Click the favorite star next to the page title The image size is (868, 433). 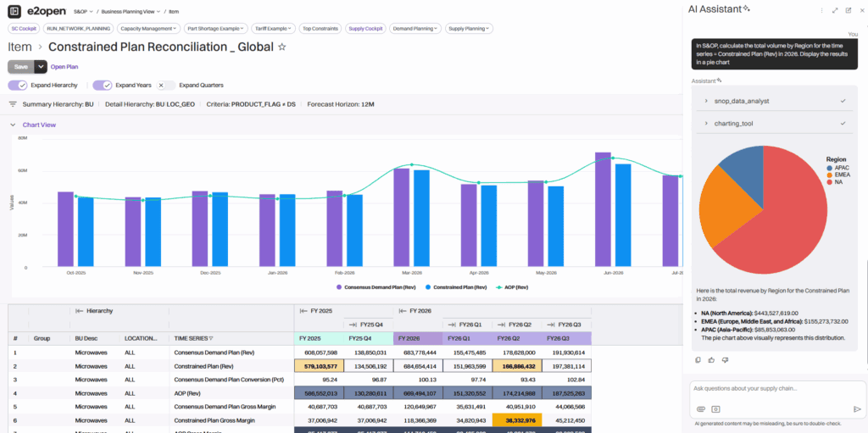click(282, 47)
